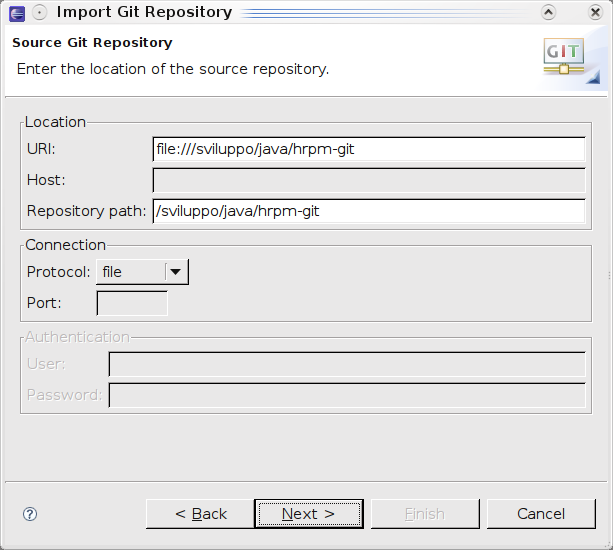Proceed with the Next > button

click(309, 514)
